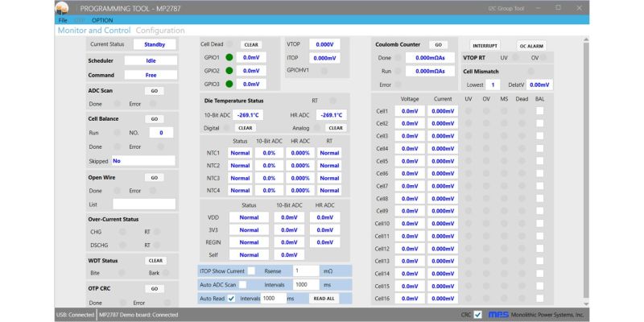The width and height of the screenshot is (644, 322).
Task: Click the OC ALARM button
Action: point(531,46)
